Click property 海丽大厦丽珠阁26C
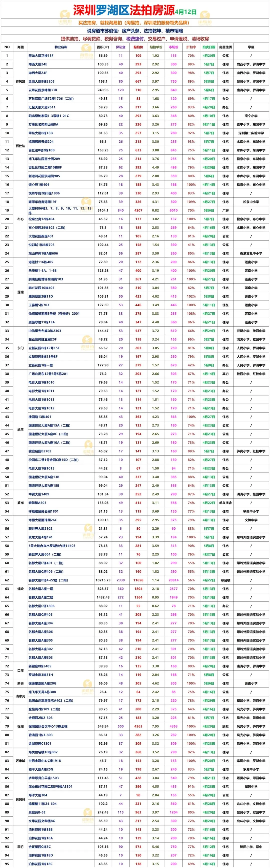The width and height of the screenshot is (270, 868). pyautogui.click(x=43, y=520)
